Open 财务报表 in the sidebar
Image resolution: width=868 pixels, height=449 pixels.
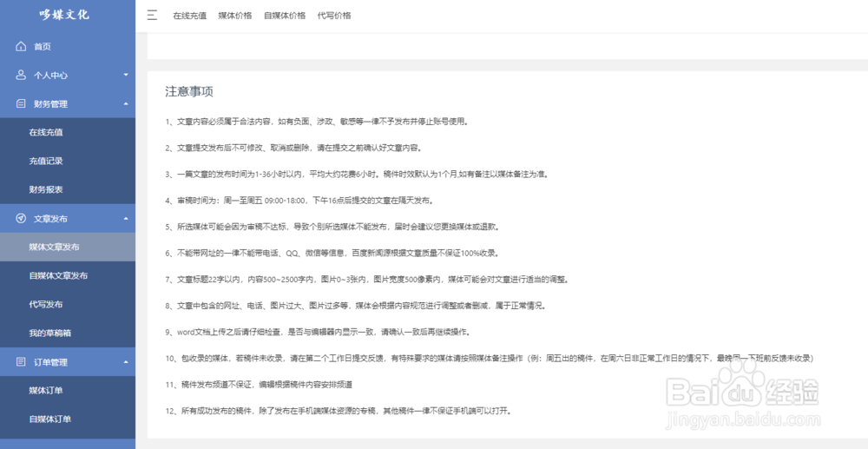tap(68, 190)
